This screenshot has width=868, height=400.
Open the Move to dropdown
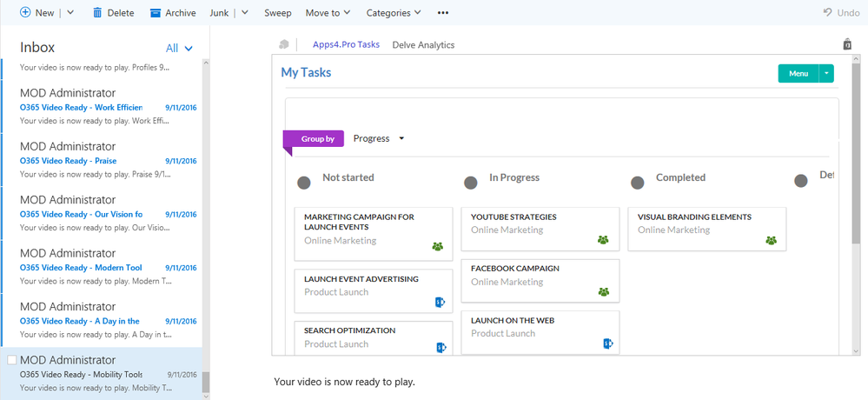point(328,13)
